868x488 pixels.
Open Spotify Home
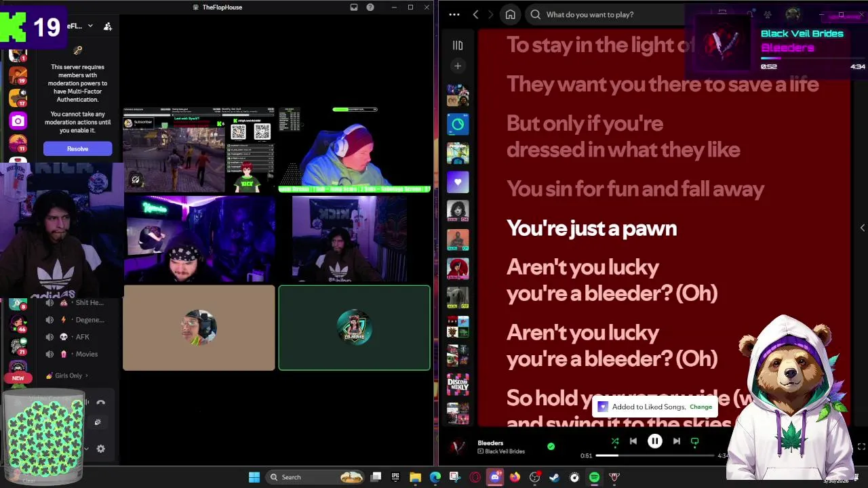pyautogui.click(x=511, y=14)
